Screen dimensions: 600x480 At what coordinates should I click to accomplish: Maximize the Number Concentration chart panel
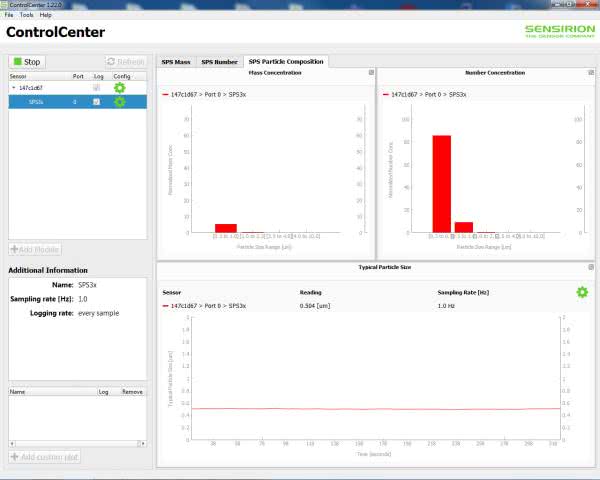pos(590,73)
